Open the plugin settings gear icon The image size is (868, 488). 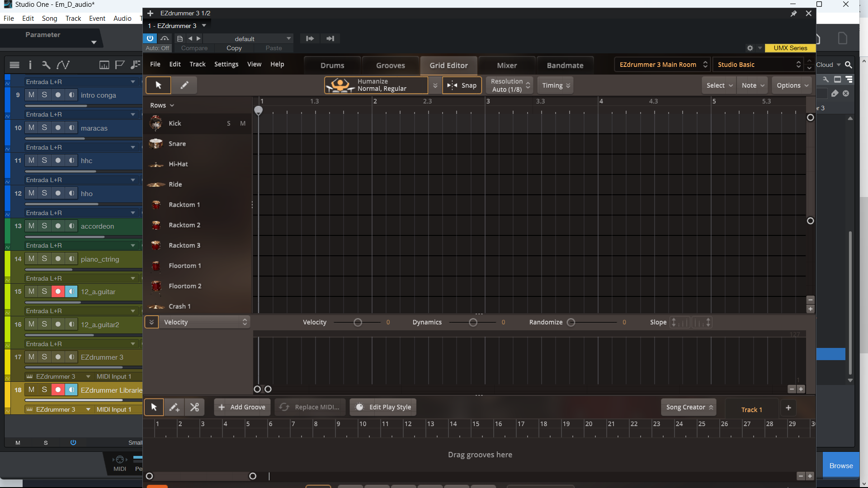(x=750, y=48)
